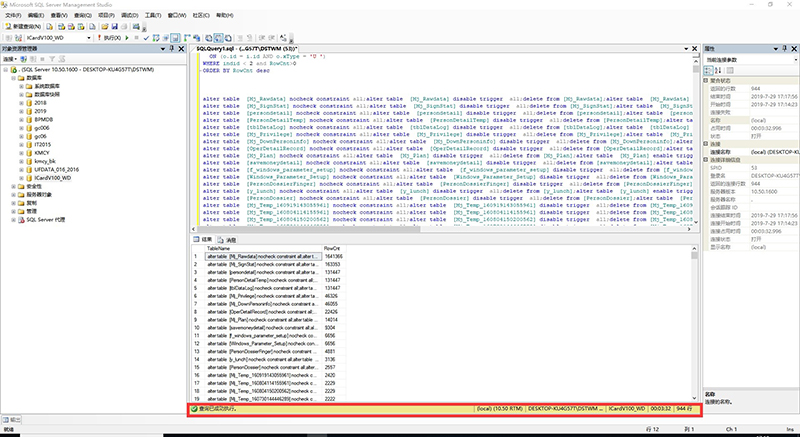Click the Filter funnel icon in Object Explorer toolbar
800x437 pixels.
[52, 59]
